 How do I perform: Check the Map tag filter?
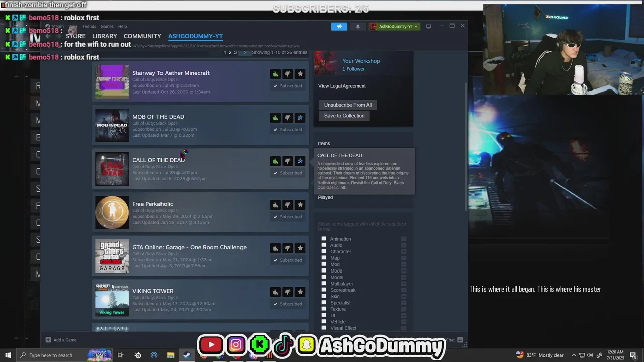pos(324,258)
